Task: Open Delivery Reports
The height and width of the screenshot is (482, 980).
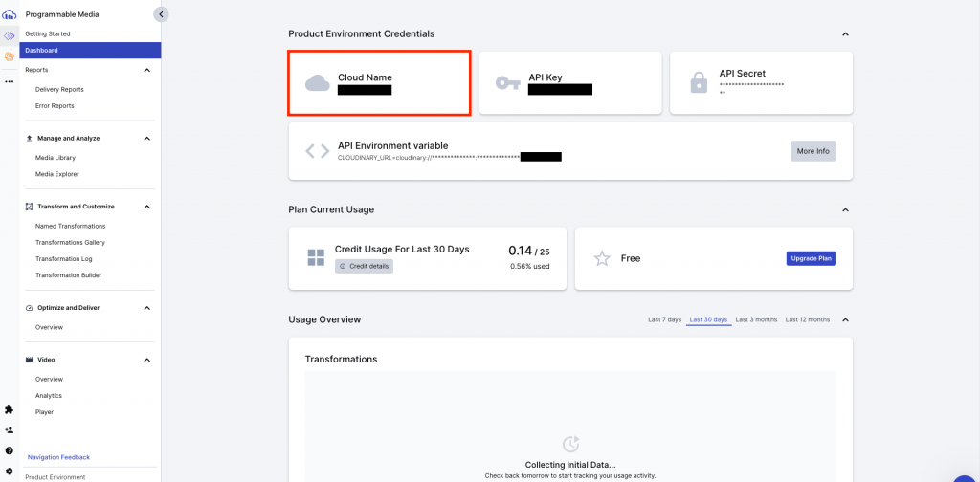Action: click(x=59, y=89)
